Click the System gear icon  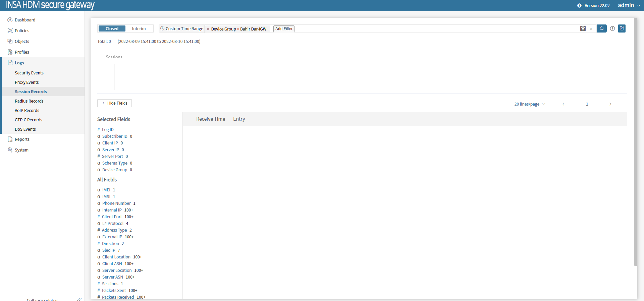(x=10, y=150)
